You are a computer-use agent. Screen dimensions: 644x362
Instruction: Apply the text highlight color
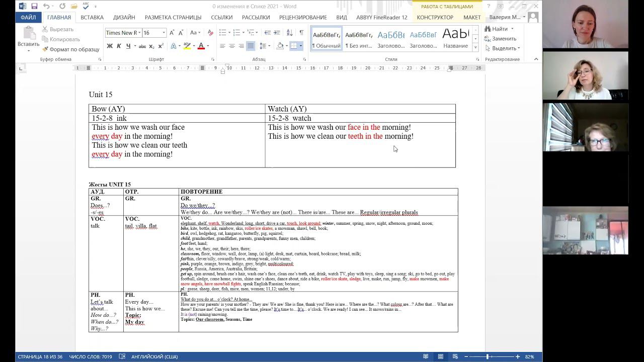click(x=187, y=46)
